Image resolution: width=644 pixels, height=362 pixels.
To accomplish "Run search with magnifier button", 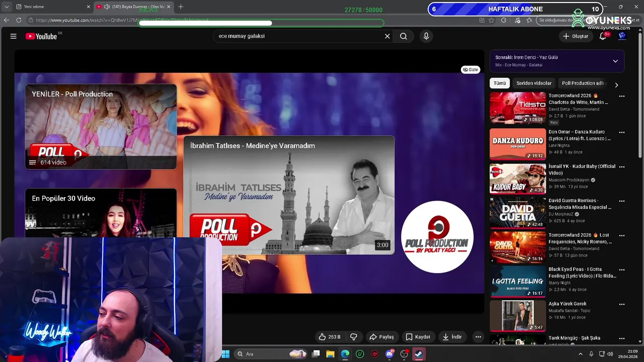I will 404,36.
